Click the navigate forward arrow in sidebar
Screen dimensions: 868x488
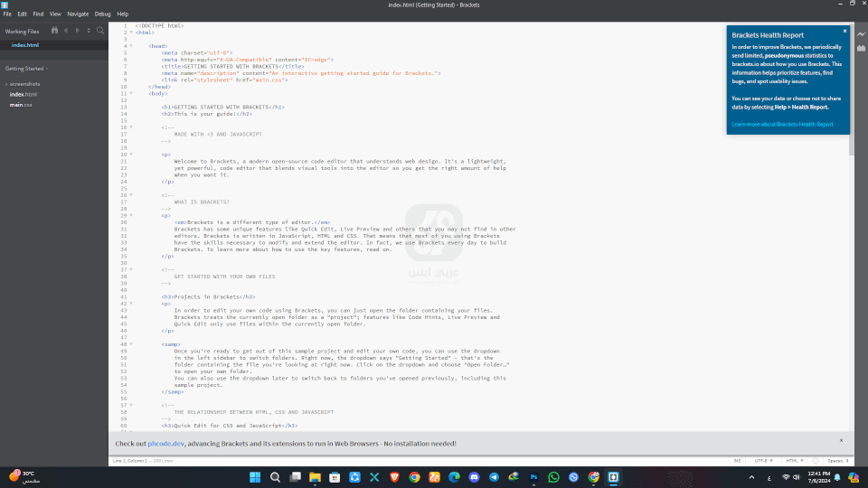[77, 31]
